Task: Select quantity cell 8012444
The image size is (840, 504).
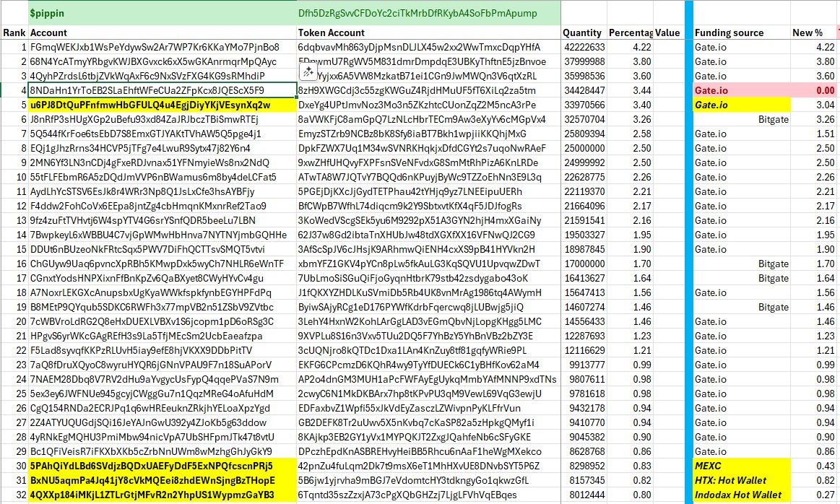Action: (x=584, y=495)
